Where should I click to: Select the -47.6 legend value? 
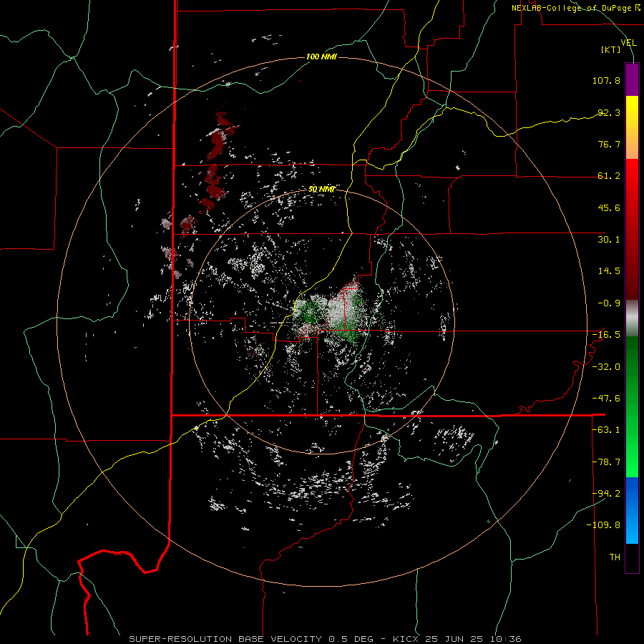point(606,399)
